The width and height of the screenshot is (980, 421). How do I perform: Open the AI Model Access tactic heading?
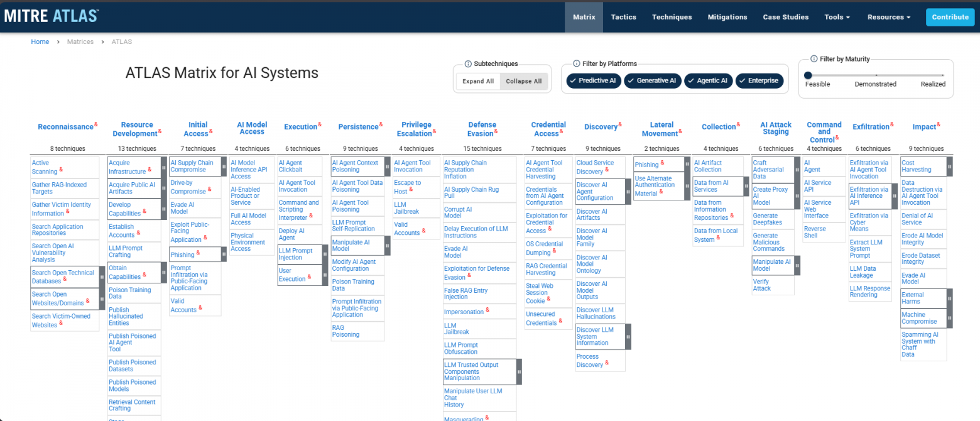pos(252,128)
